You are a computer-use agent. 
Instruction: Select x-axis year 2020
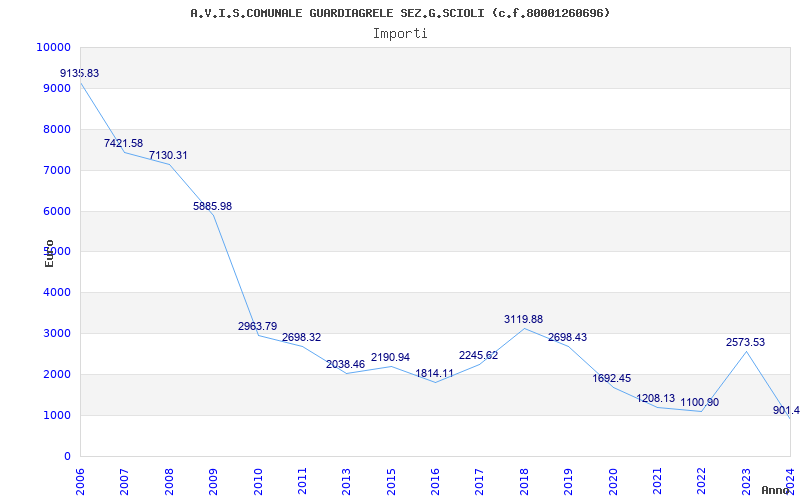613,481
